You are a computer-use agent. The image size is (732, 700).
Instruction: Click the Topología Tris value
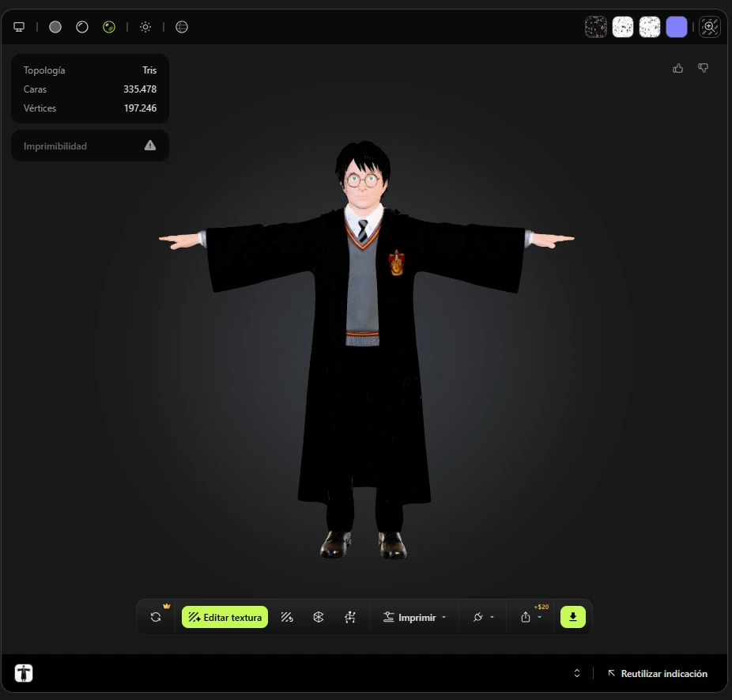149,70
